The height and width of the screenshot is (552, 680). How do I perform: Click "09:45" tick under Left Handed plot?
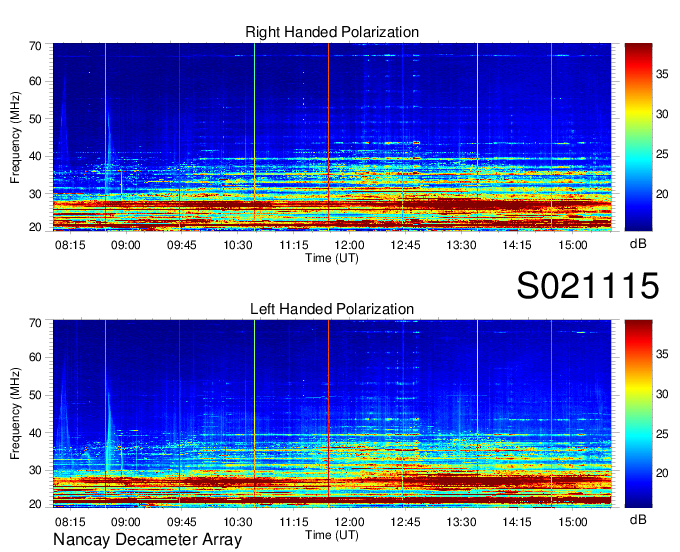tap(182, 522)
